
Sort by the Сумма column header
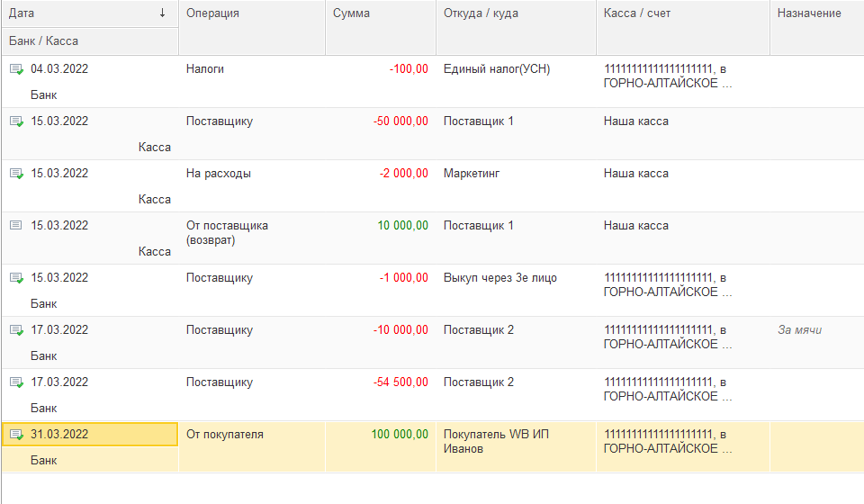tap(351, 13)
